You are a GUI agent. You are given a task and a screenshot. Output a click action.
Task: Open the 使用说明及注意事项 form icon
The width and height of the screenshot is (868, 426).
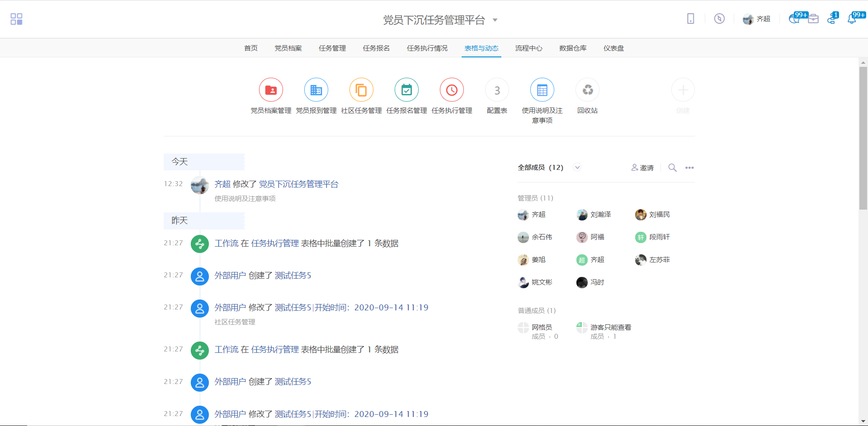click(x=542, y=90)
